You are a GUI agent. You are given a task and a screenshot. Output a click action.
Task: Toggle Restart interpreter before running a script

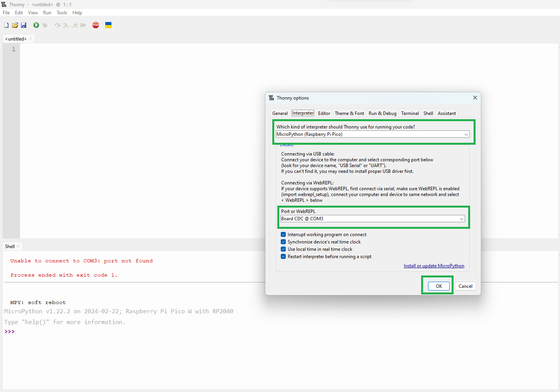(x=283, y=256)
